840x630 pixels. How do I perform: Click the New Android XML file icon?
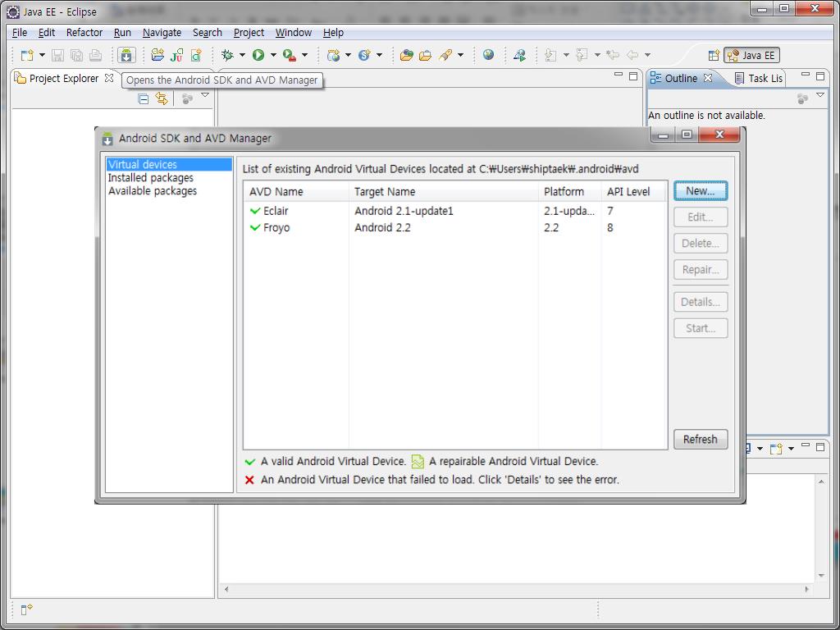pos(197,55)
